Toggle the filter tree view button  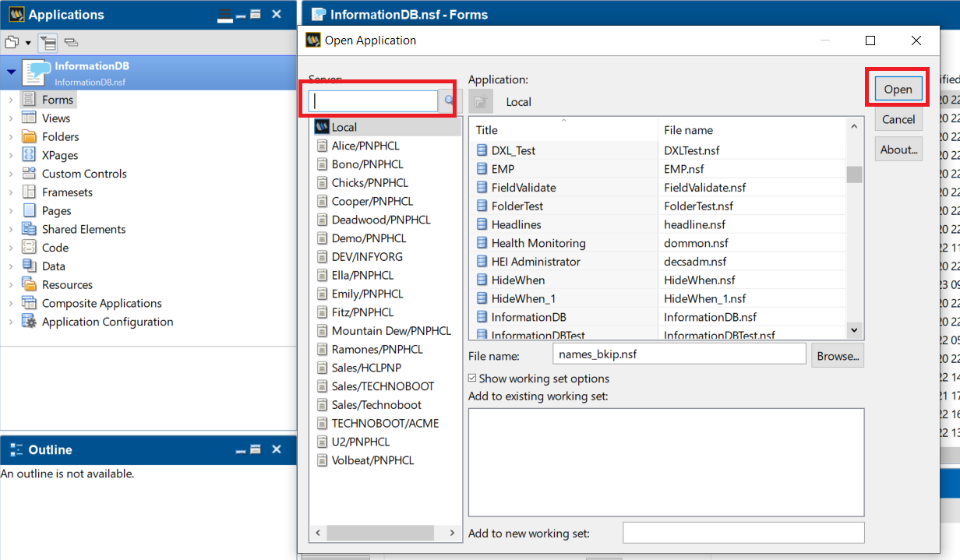[47, 42]
